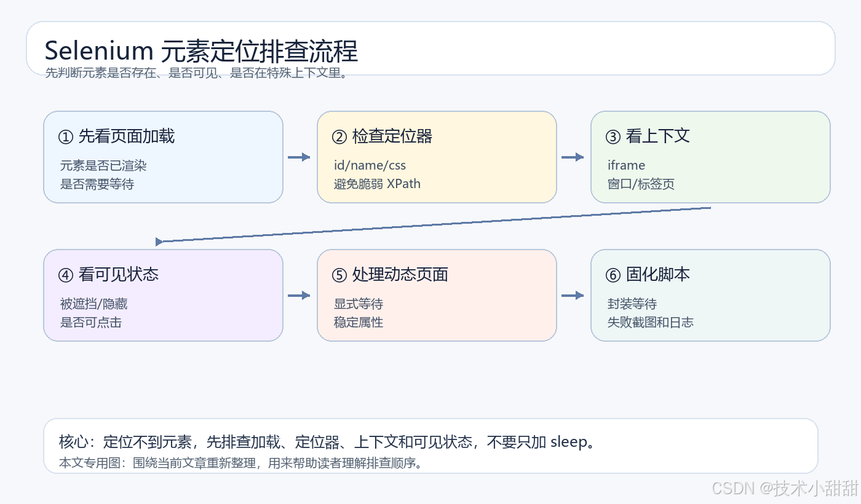Click the text "元素是否已渲染"
The width and height of the screenshot is (861, 504).
[103, 165]
